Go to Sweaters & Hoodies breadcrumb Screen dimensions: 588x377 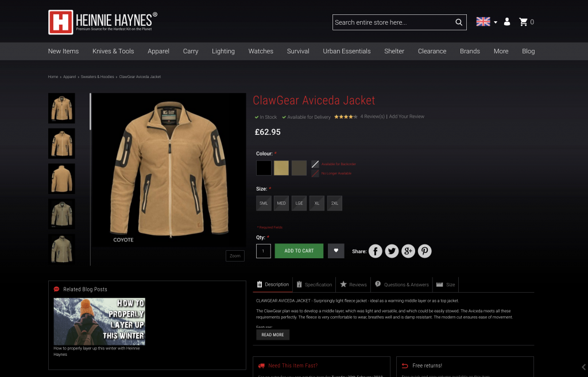[98, 77]
